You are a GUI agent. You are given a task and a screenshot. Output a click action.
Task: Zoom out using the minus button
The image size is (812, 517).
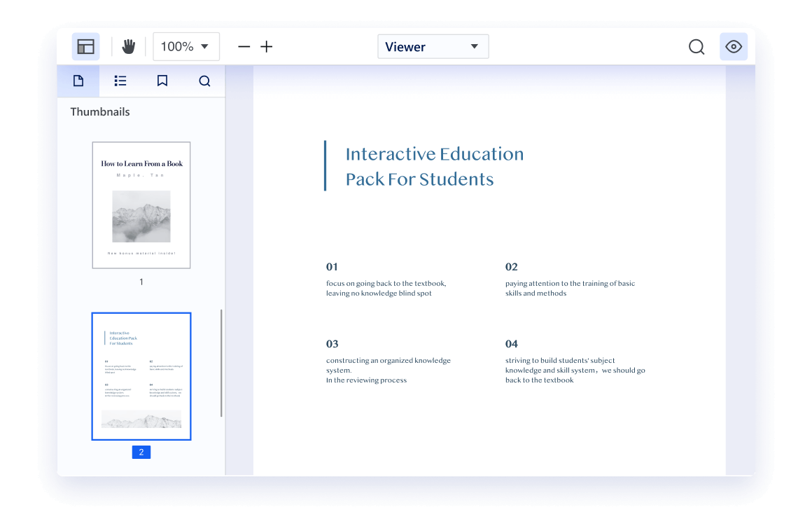[244, 46]
